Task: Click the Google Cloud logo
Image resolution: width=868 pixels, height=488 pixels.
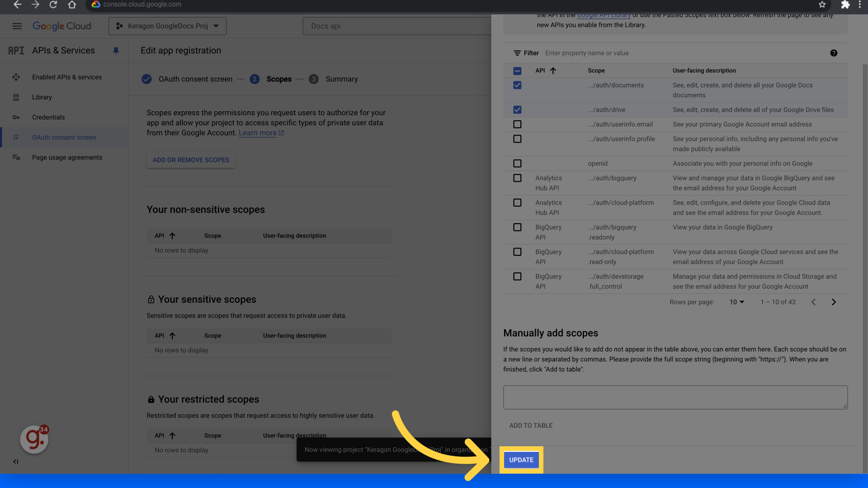Action: (x=62, y=26)
